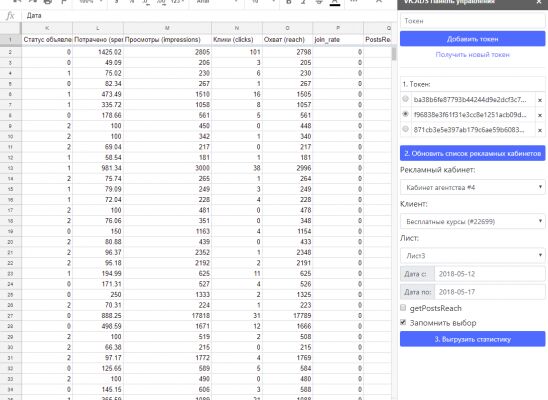Screen dimensions: 548x400
Task: Click Обновить список рекламных кабинетов button
Action: click(x=473, y=153)
